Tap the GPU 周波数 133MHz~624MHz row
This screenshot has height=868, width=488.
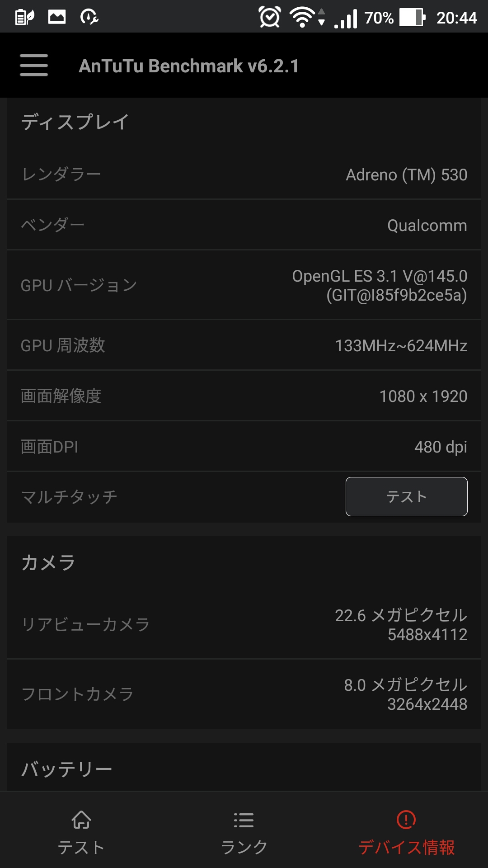click(244, 345)
